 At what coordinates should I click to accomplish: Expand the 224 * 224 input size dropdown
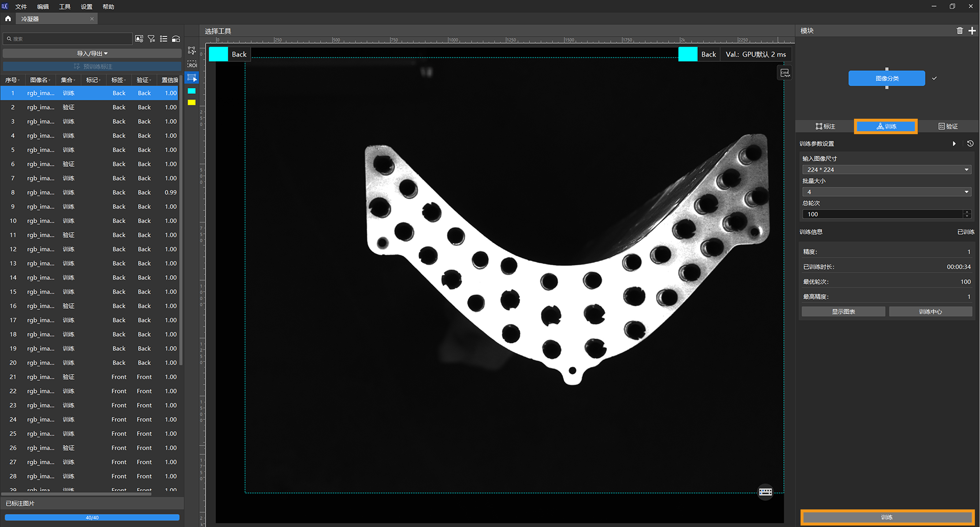(x=886, y=170)
